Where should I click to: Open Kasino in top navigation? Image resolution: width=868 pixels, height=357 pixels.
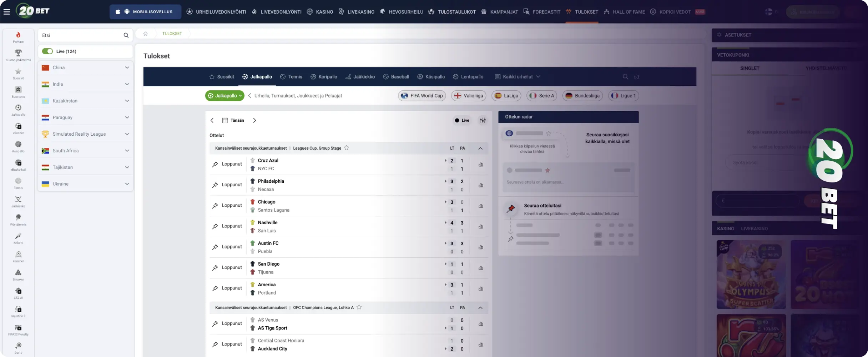320,12
